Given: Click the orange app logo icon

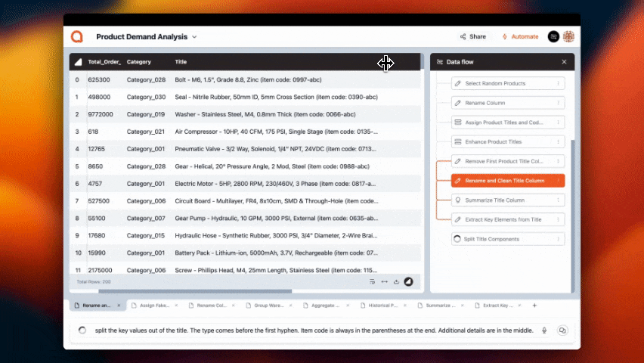Looking at the screenshot, I should tap(76, 36).
